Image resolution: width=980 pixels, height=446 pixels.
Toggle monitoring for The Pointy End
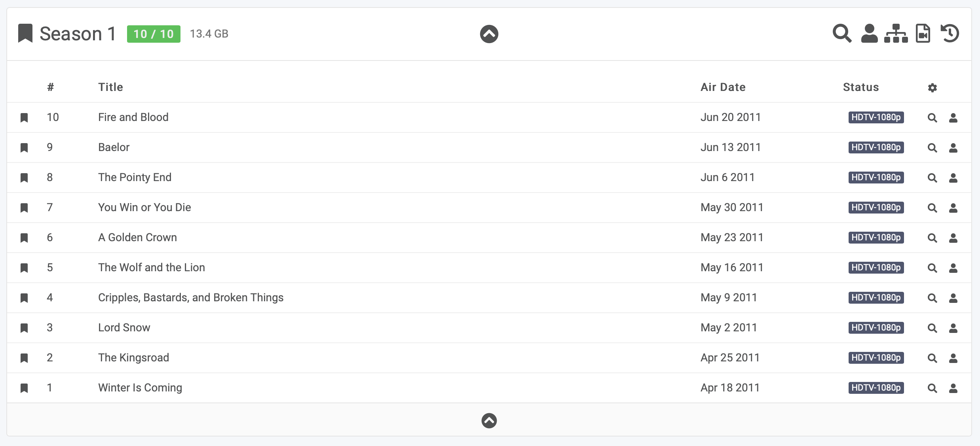24,178
